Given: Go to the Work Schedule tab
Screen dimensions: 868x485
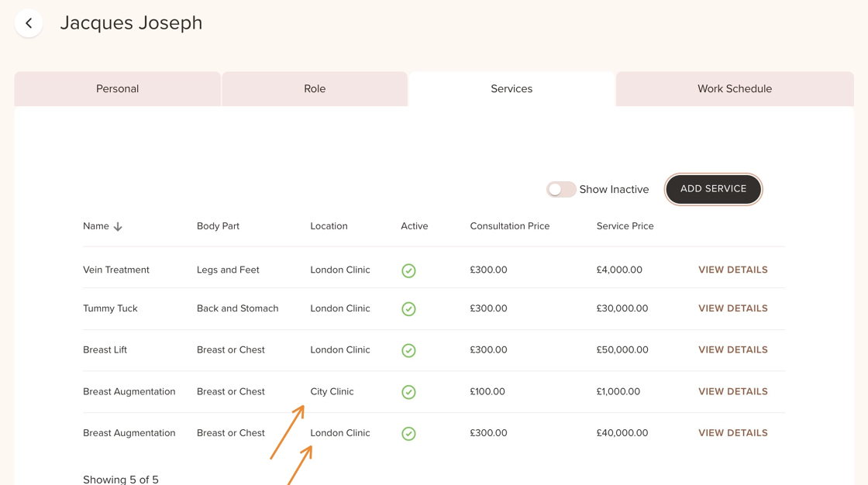Looking at the screenshot, I should coord(735,89).
